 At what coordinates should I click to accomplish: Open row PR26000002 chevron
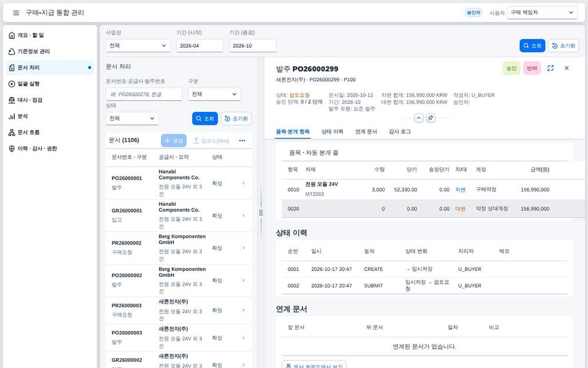[244, 248]
